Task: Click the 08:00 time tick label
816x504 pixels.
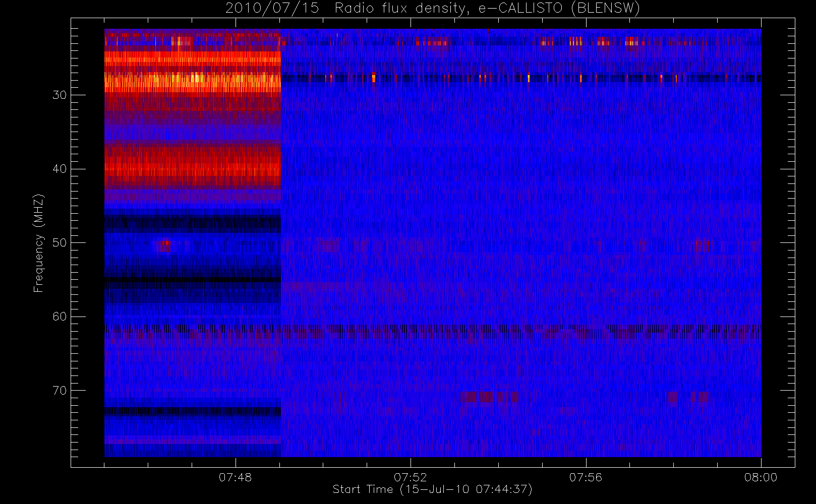Action: [x=761, y=477]
